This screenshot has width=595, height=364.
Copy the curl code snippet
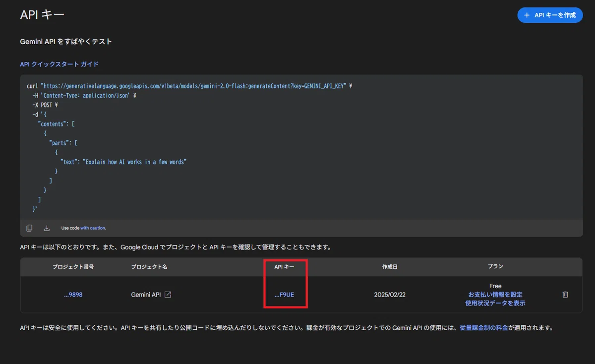[30, 228]
